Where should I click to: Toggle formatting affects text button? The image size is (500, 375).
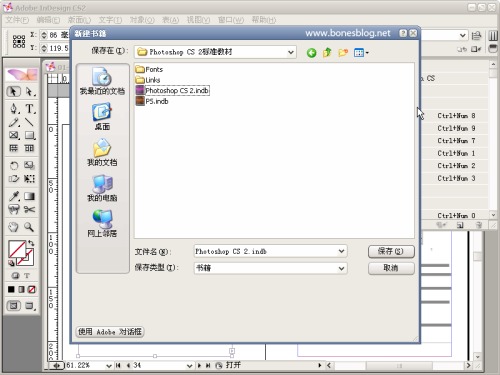(27, 276)
